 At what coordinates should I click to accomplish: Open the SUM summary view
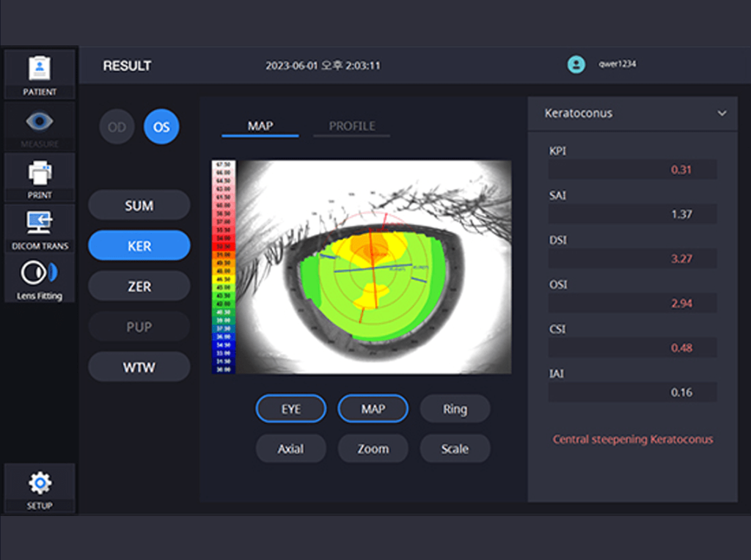[x=139, y=206]
